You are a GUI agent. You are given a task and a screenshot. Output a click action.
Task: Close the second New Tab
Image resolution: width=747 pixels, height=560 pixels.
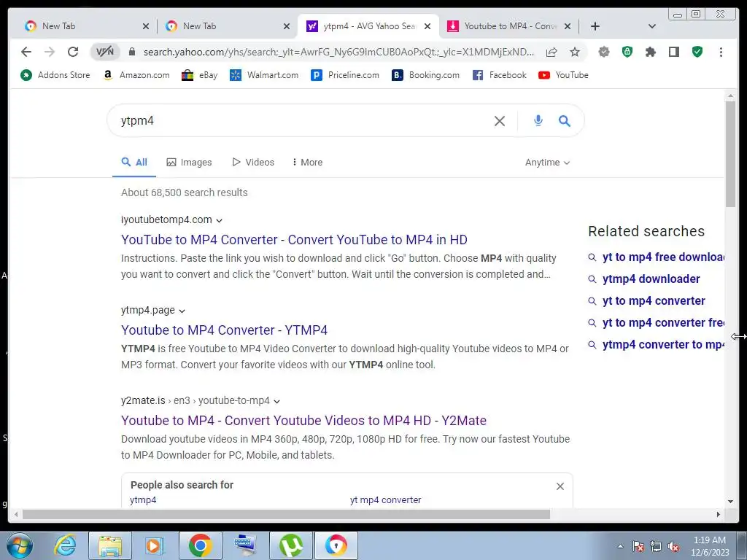click(286, 27)
